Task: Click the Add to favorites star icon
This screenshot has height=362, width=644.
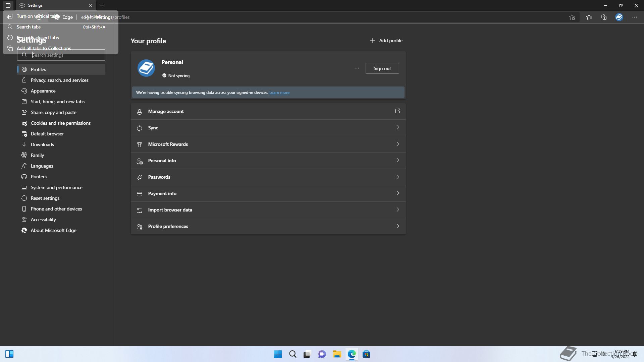Action: [x=572, y=17]
